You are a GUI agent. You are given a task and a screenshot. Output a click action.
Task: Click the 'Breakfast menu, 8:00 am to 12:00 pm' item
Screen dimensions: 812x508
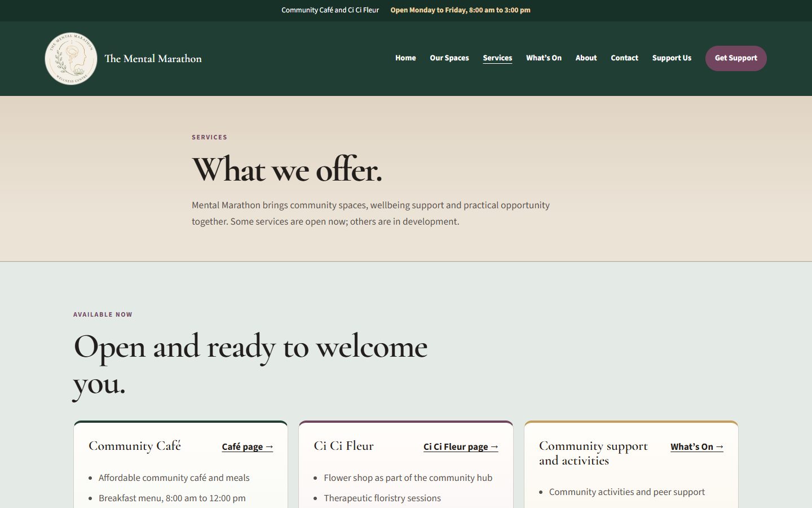(x=172, y=498)
